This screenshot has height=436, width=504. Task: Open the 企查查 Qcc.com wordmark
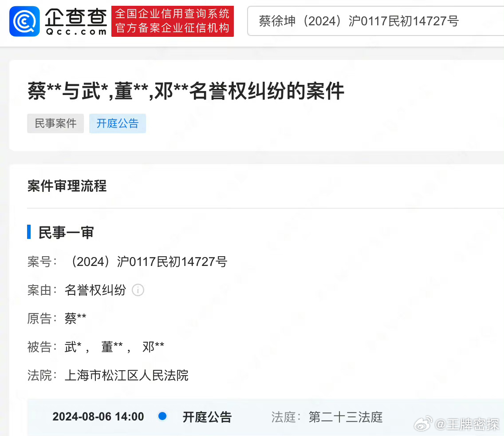click(76, 22)
